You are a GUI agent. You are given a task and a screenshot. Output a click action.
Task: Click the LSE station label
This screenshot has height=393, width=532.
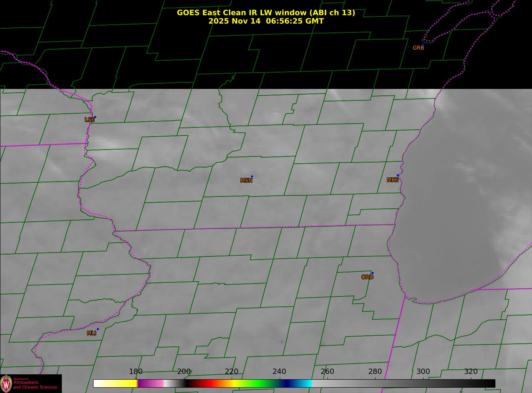click(90, 120)
